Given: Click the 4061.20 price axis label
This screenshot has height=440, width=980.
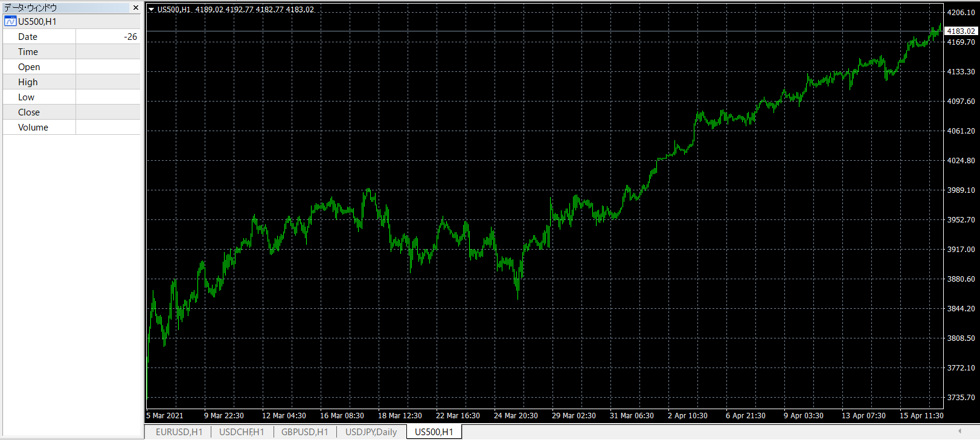Looking at the screenshot, I should 961,131.
